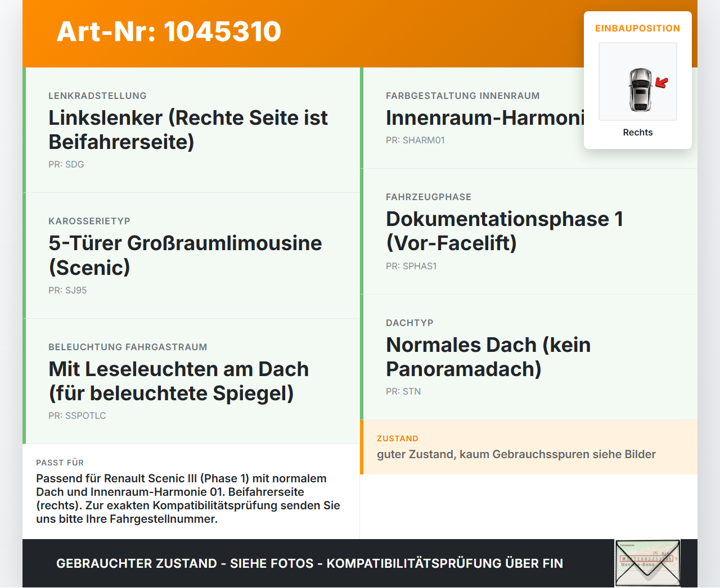The image size is (720, 588).
Task: Select 'Linkslenker (Rechte Seite ist Beifahrerseite)' text
Action: point(188,130)
